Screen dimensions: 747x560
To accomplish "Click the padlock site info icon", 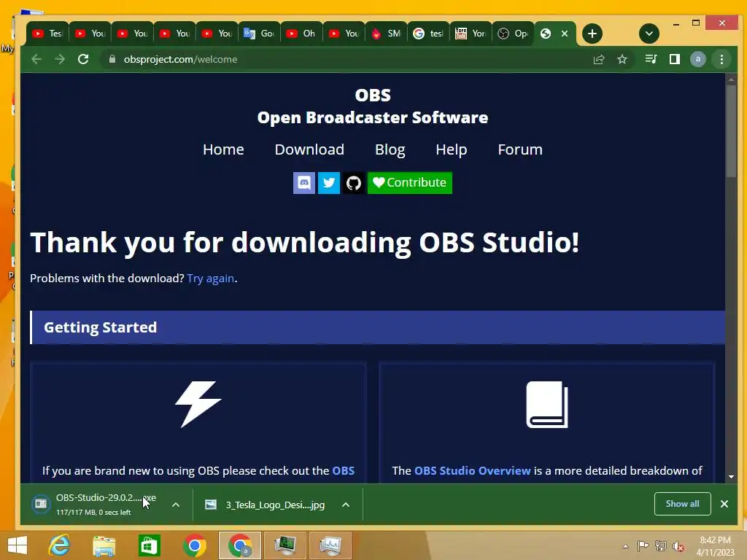I will point(112,59).
